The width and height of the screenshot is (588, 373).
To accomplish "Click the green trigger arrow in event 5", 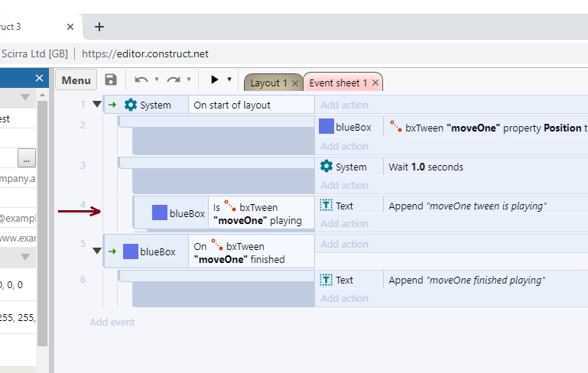I will click(x=112, y=251).
